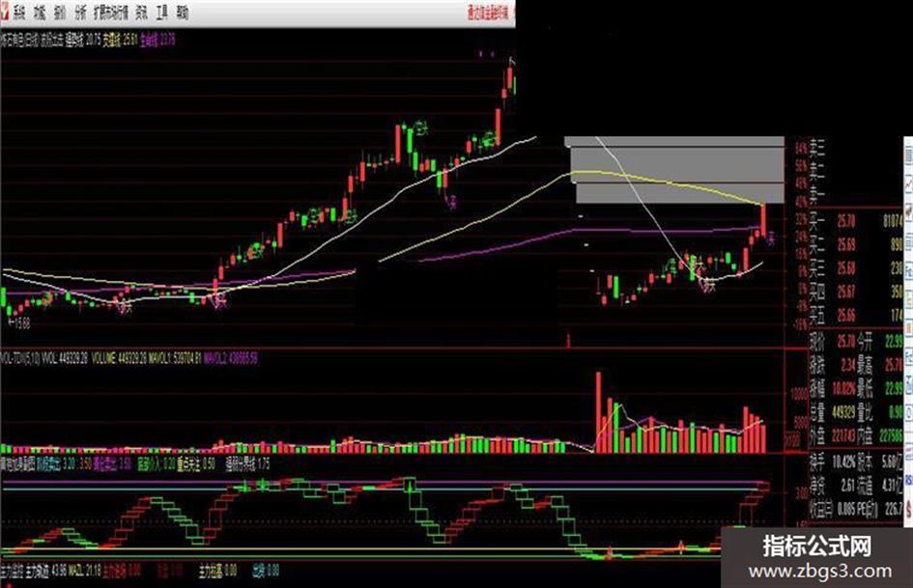Click the 流通 4.31亿 value
913x588 pixels.
coord(894,485)
